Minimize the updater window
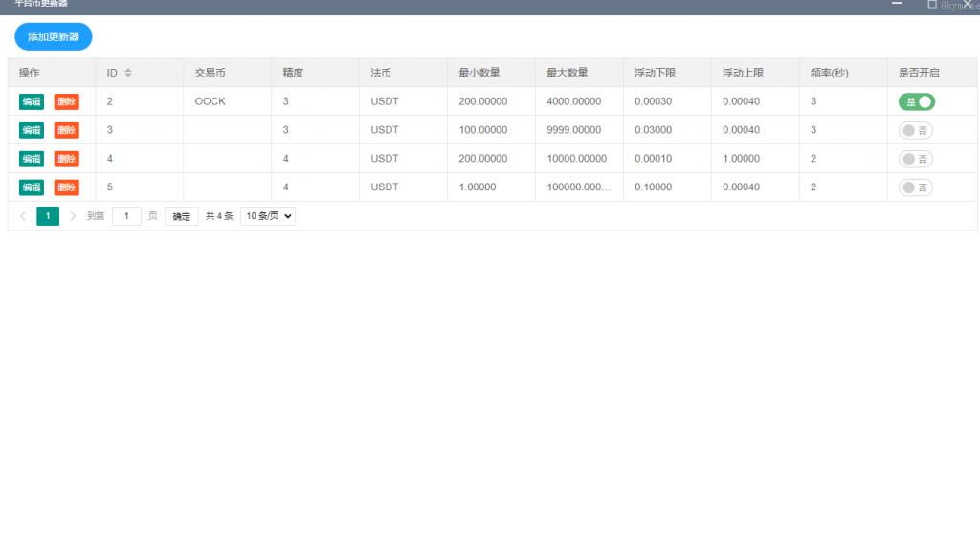 point(897,4)
